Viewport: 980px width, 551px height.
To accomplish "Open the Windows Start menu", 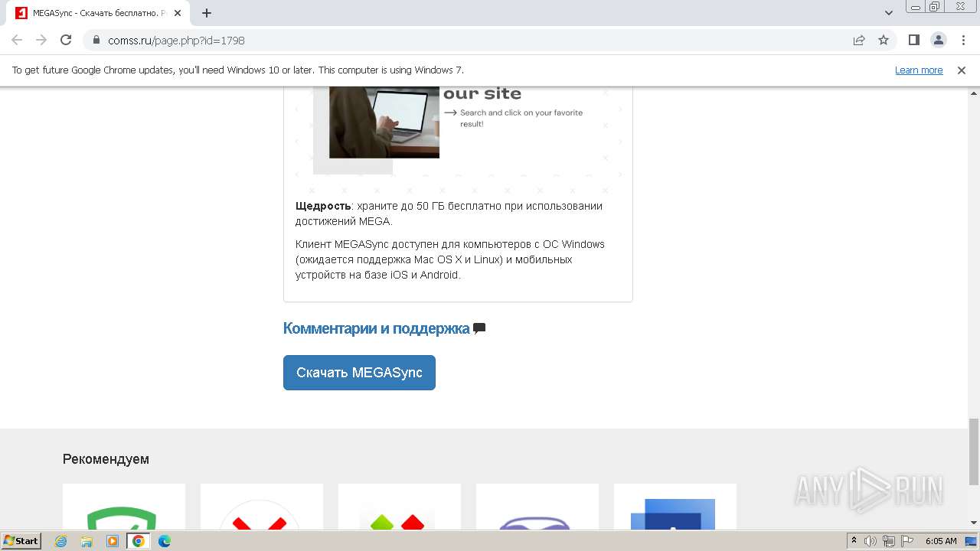I will (x=21, y=540).
